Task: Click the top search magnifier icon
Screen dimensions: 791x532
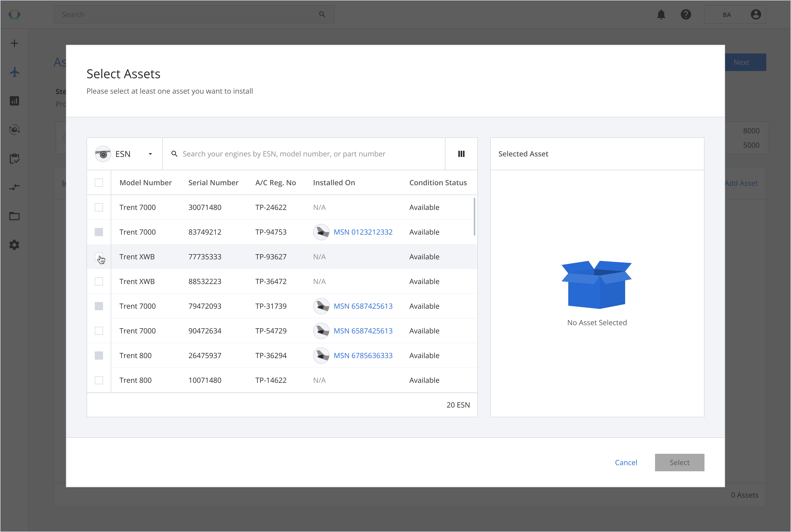Action: point(322,14)
